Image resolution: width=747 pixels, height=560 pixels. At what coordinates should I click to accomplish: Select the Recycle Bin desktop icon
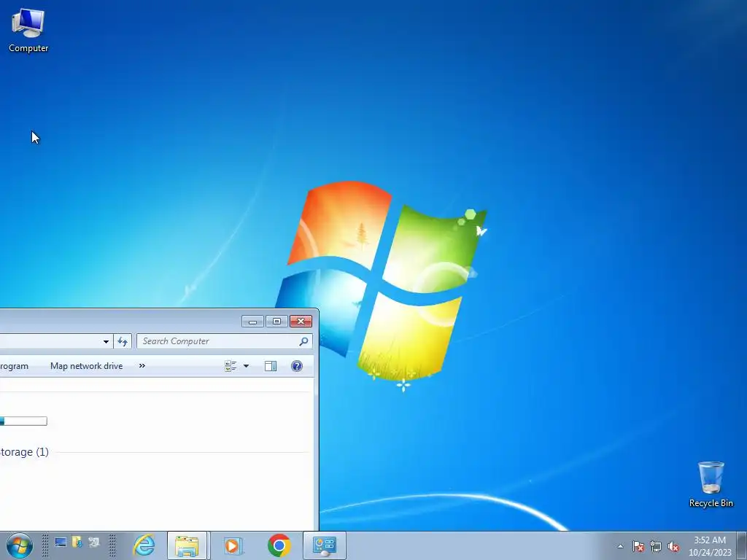pyautogui.click(x=711, y=484)
